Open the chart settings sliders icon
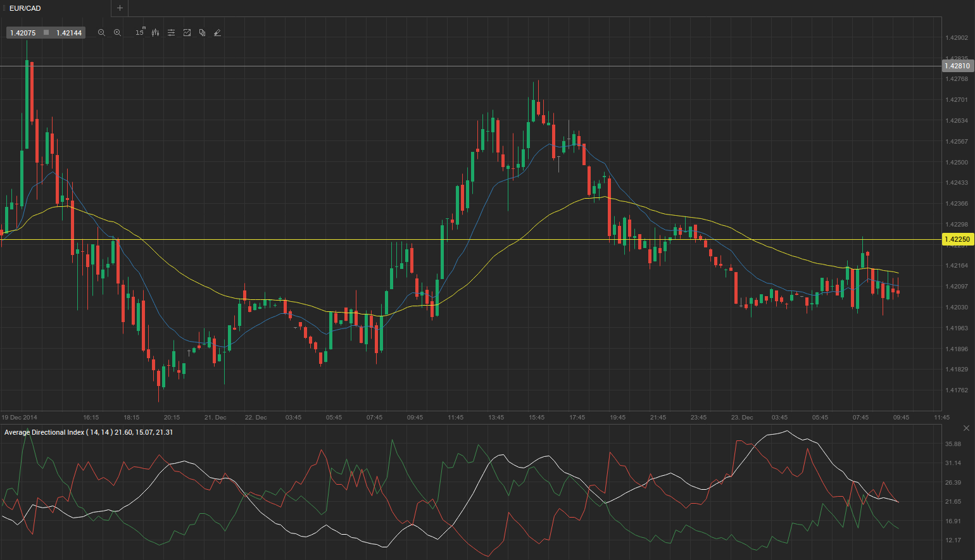The width and height of the screenshot is (975, 560). pos(171,33)
